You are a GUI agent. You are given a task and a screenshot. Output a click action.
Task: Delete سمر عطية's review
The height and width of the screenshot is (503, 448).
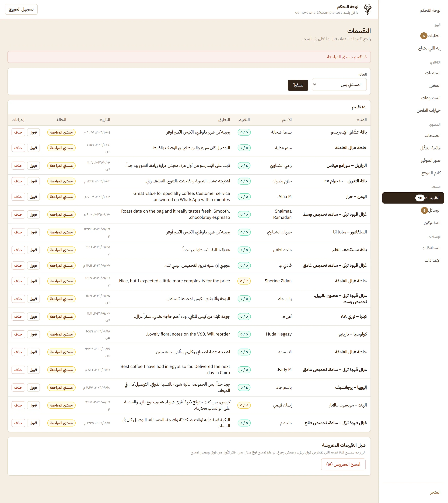[x=18, y=148]
